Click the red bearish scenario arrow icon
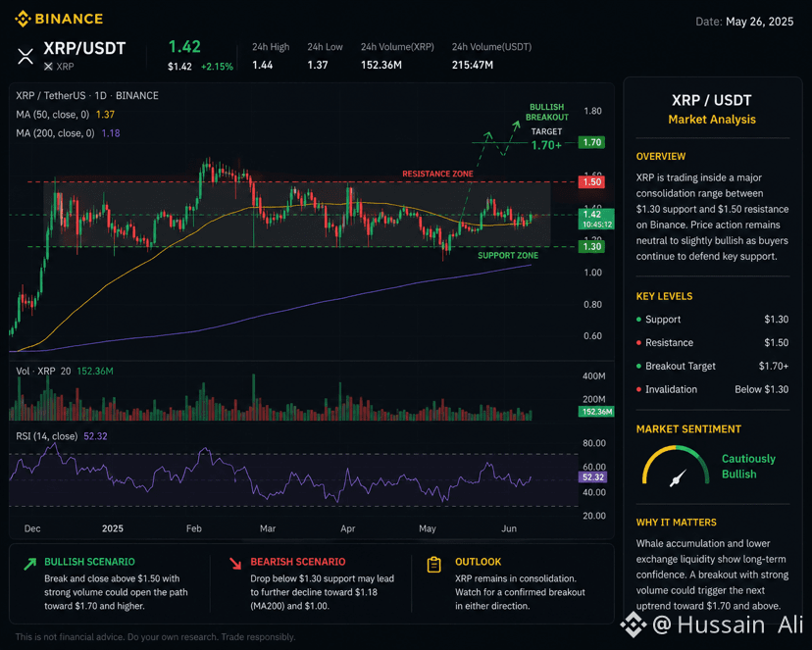 (235, 564)
